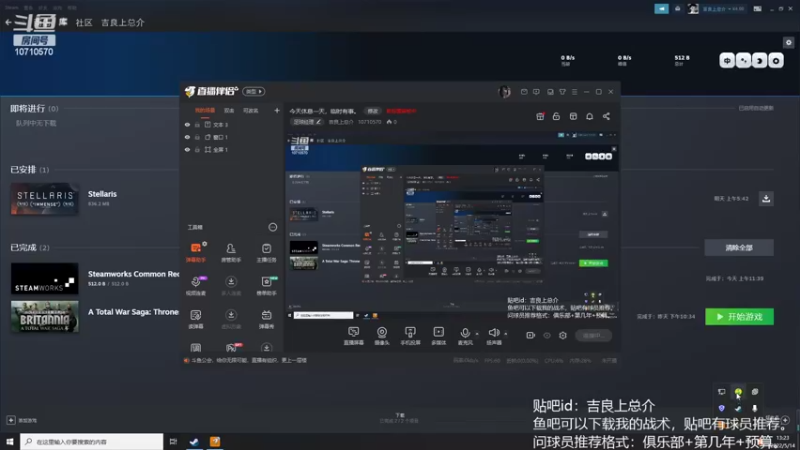Toggle the half-moon input method key
The height and width of the screenshot is (450, 800).
coord(759,61)
